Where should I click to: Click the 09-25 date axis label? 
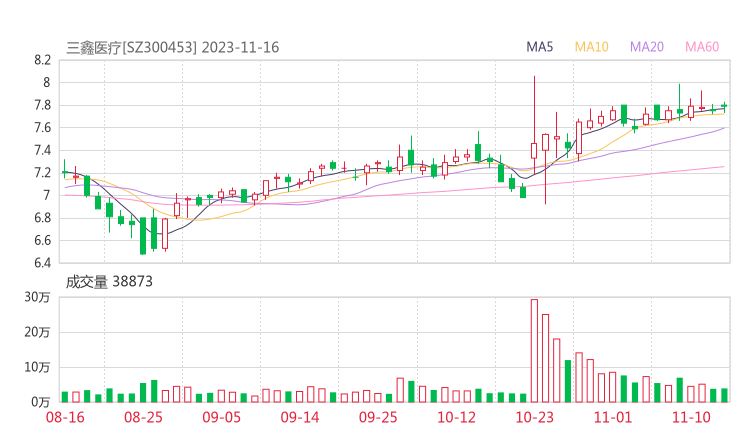[378, 417]
